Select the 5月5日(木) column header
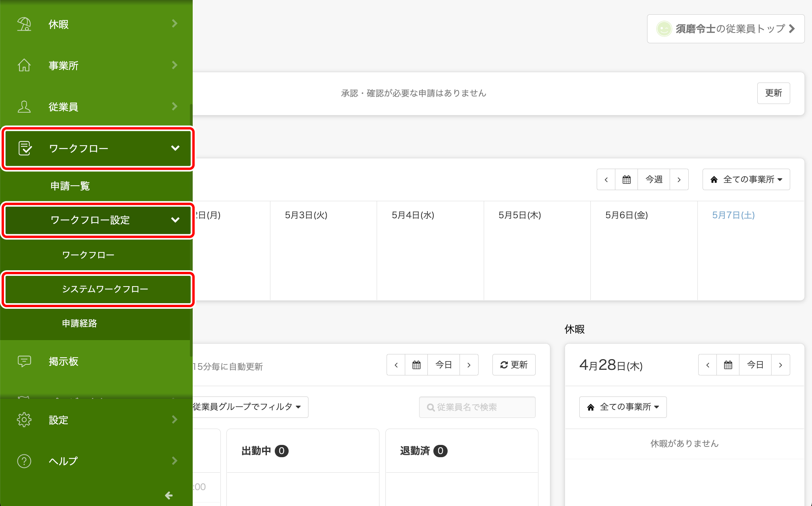 [x=520, y=215]
